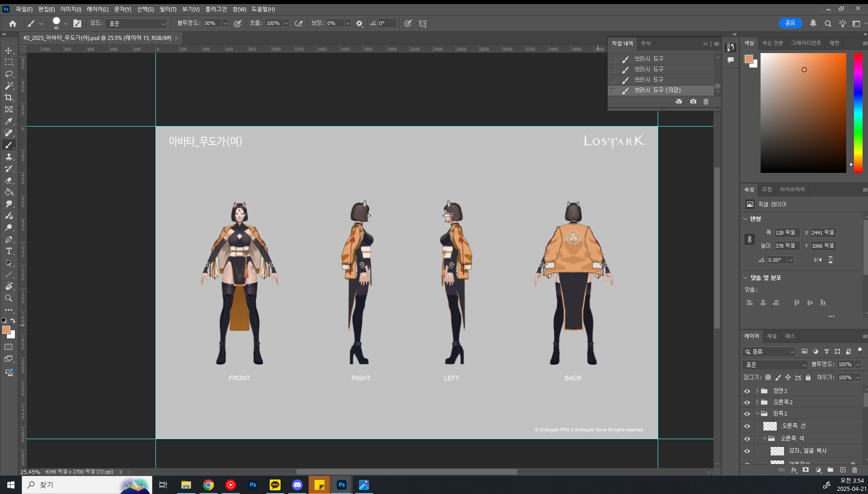The height and width of the screenshot is (494, 868).
Task: Collapse the 변형 section in Properties
Action: [745, 219]
